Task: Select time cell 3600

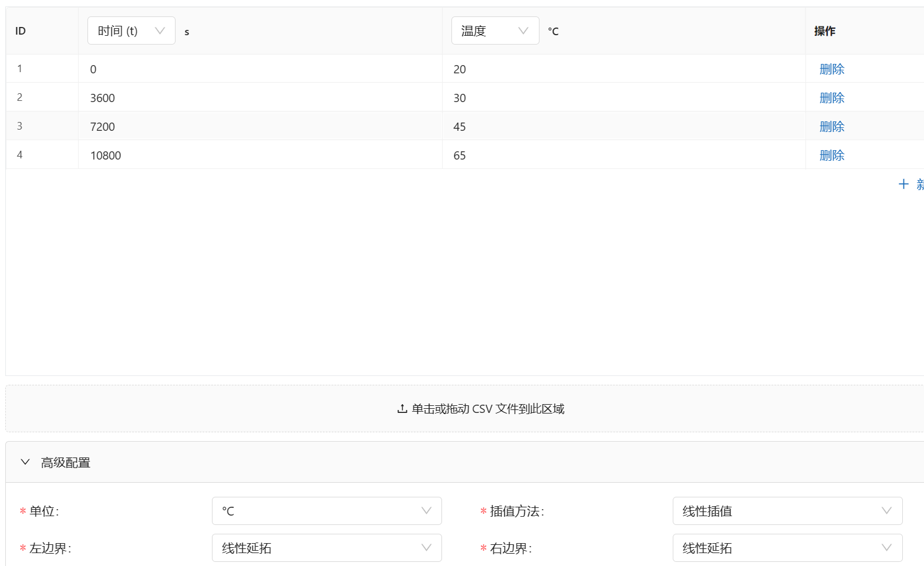Action: [x=260, y=98]
